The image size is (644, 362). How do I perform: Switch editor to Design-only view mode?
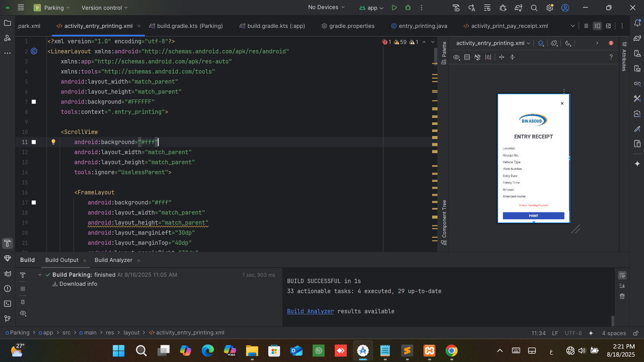(x=609, y=26)
